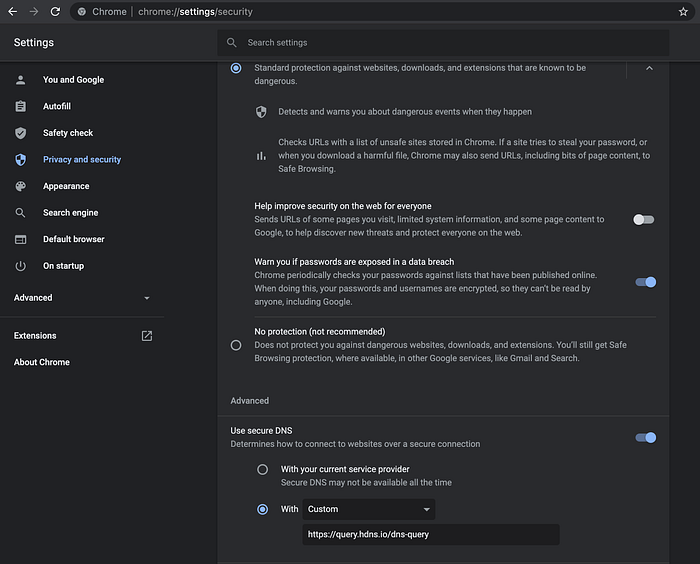Turn off the password data breach warning toggle
The width and height of the screenshot is (700, 564).
click(645, 282)
